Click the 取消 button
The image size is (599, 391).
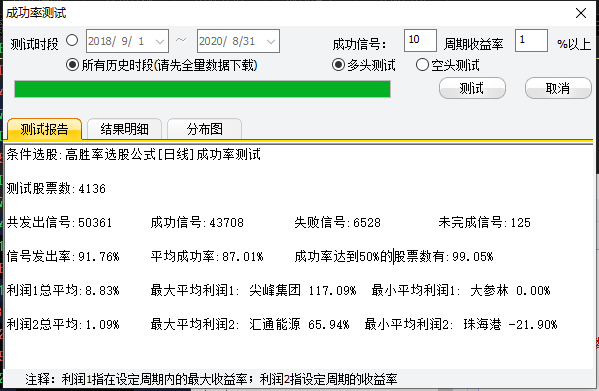point(558,88)
